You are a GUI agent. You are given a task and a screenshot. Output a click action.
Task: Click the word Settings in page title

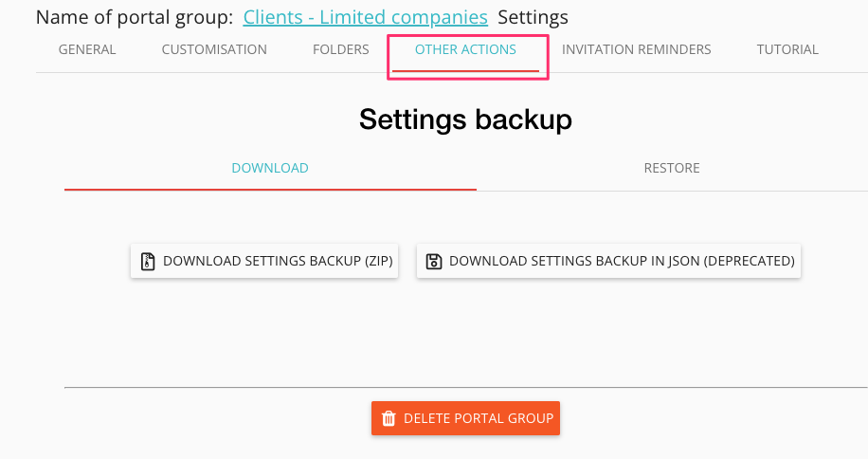[533, 17]
